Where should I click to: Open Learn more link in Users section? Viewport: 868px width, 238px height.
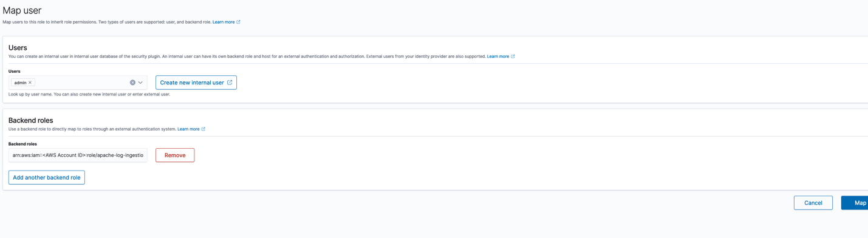498,56
